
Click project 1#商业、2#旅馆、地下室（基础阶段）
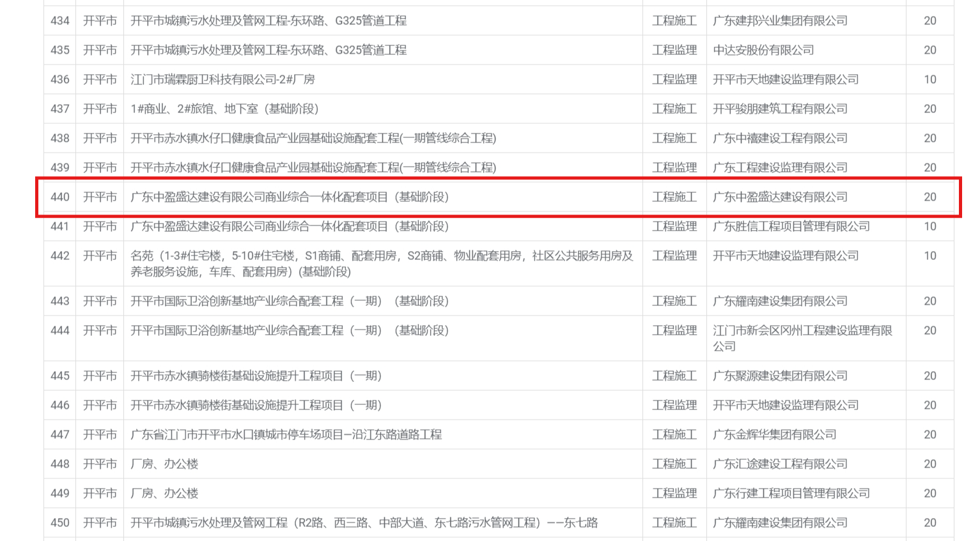[x=224, y=109]
